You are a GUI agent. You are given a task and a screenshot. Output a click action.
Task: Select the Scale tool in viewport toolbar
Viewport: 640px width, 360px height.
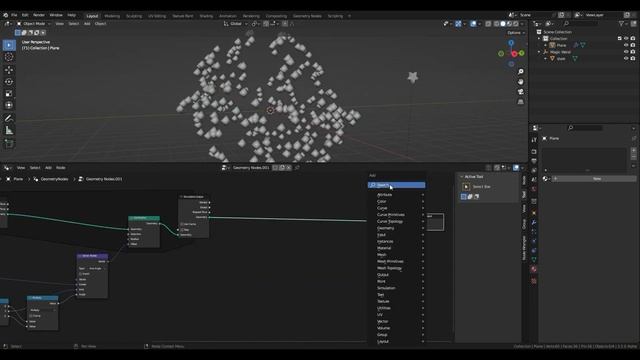click(x=9, y=93)
